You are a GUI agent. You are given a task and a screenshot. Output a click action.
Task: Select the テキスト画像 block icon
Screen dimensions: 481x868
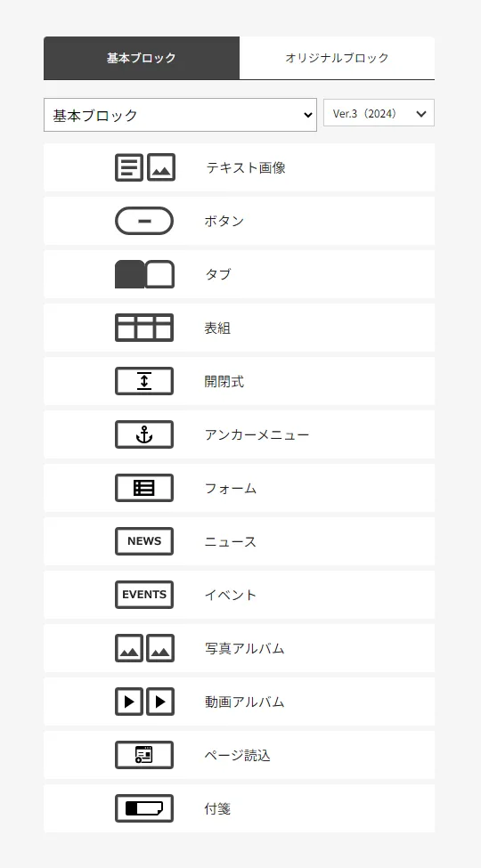tap(144, 167)
